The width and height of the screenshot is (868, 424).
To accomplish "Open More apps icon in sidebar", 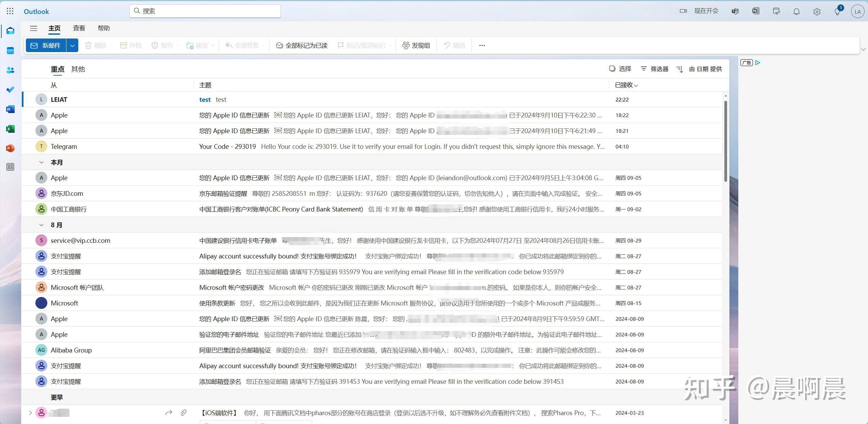I will point(10,167).
